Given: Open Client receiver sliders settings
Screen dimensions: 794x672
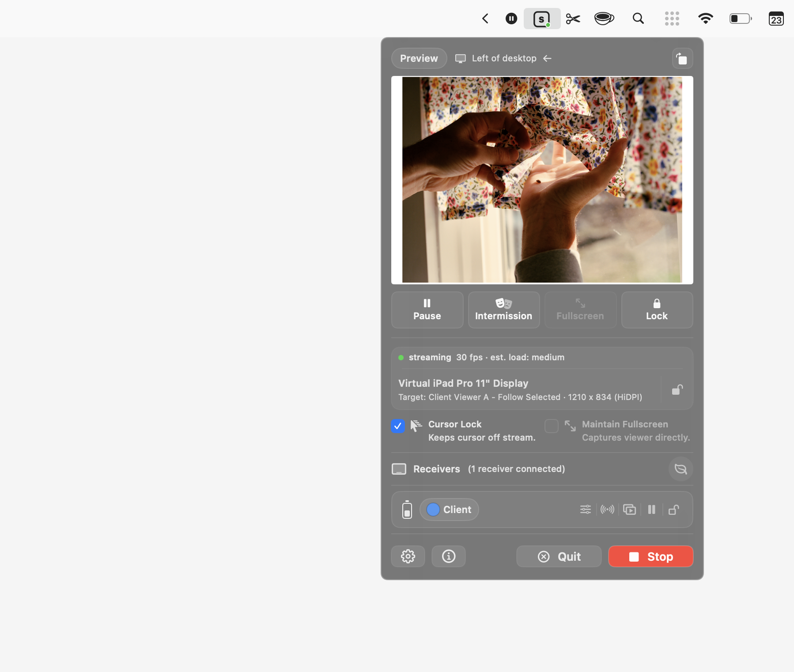Looking at the screenshot, I should coord(586,510).
